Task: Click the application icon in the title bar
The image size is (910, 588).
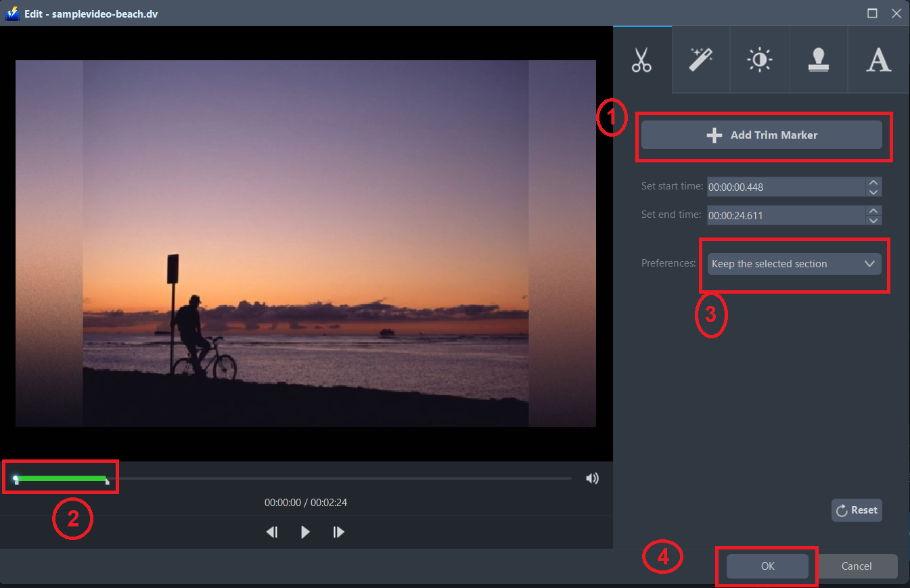Action: click(x=12, y=13)
